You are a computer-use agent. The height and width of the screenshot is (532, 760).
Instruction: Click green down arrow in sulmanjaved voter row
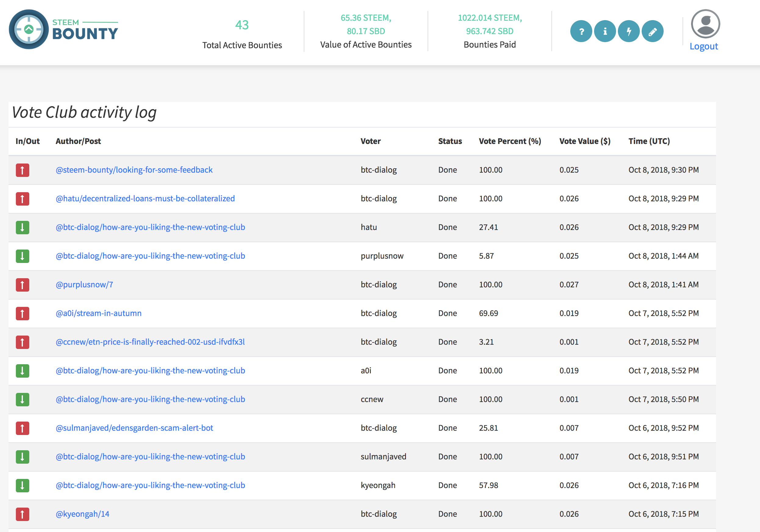click(23, 457)
